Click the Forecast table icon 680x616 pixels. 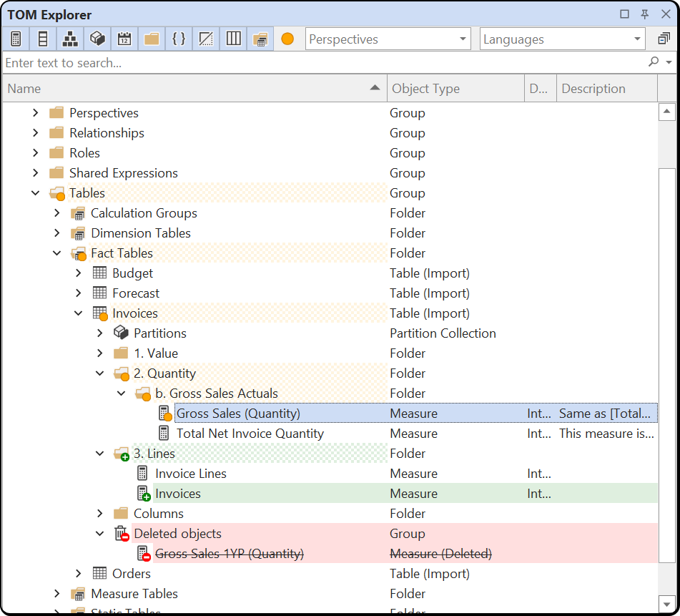coord(99,293)
